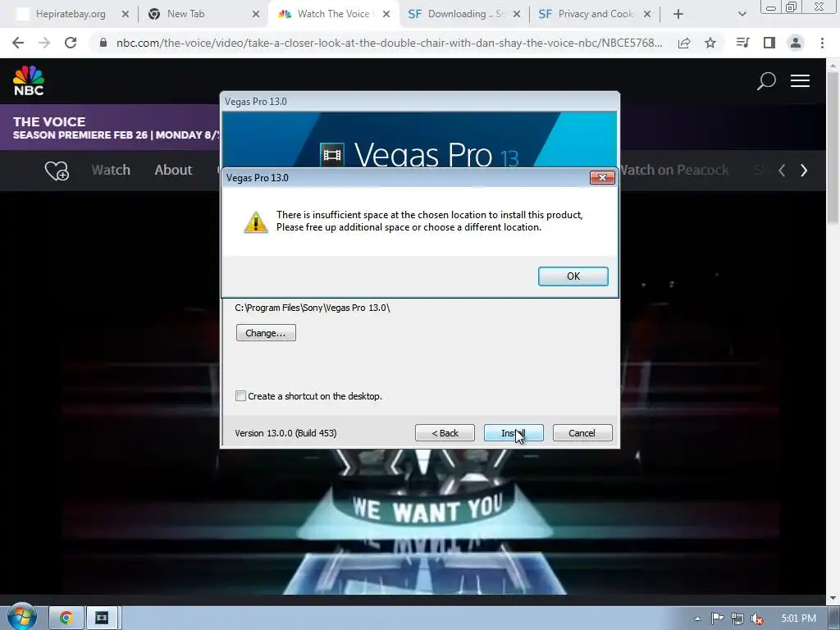Open the NBC search magnifier
Screen dimensions: 840x630
pyautogui.click(x=766, y=81)
